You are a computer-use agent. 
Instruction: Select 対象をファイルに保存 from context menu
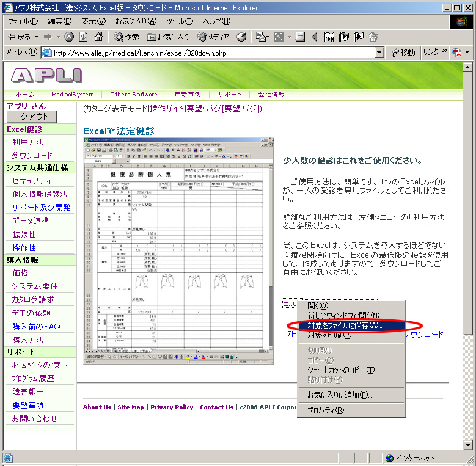coord(345,326)
